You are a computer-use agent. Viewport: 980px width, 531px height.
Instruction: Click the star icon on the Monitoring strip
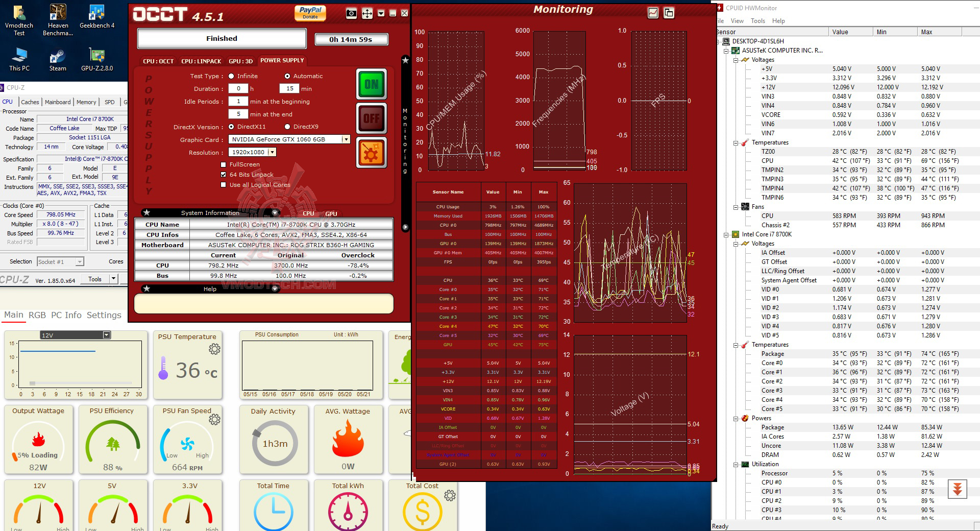click(405, 60)
